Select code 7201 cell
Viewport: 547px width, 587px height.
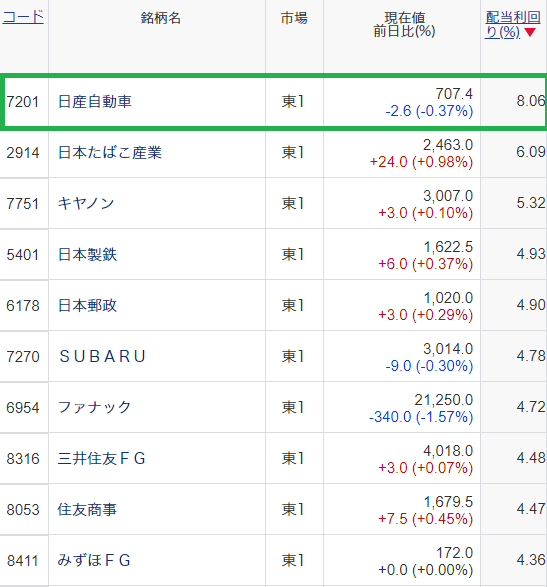(23, 102)
